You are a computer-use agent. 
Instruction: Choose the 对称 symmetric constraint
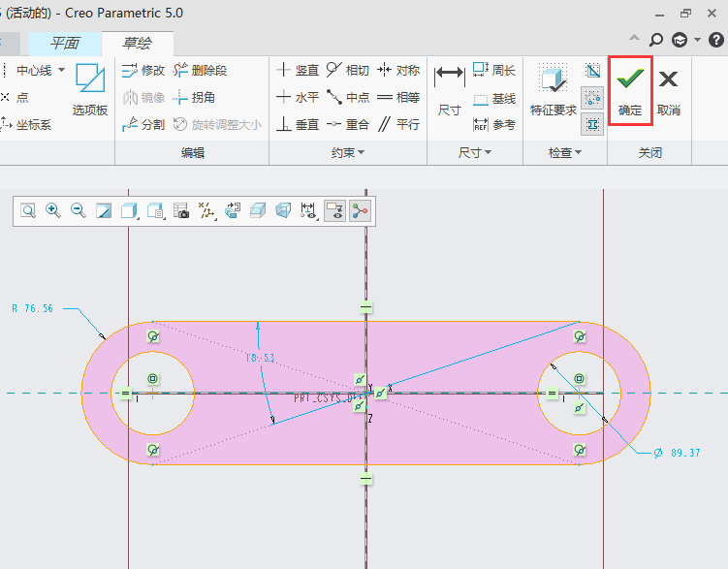(x=398, y=70)
